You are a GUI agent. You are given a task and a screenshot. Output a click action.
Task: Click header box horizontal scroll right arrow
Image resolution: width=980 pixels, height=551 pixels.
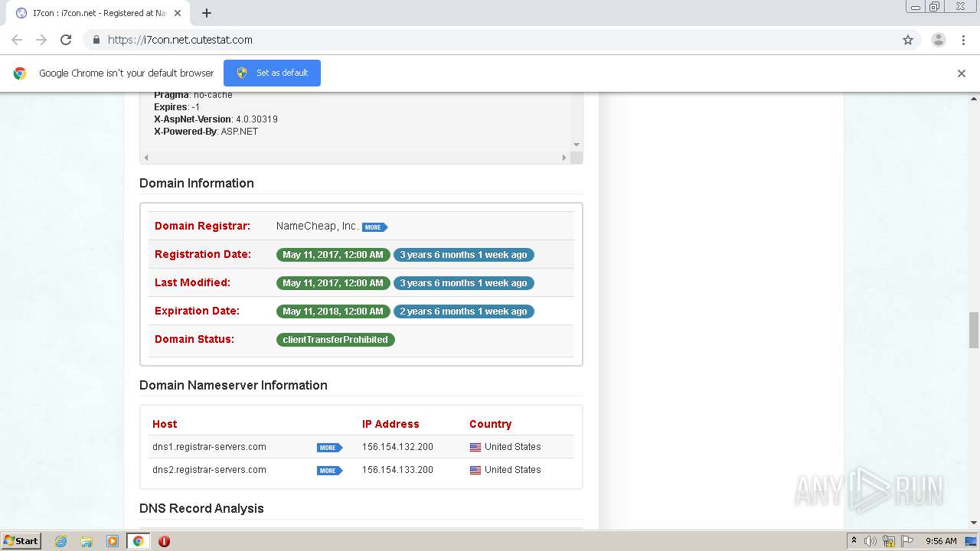click(564, 158)
